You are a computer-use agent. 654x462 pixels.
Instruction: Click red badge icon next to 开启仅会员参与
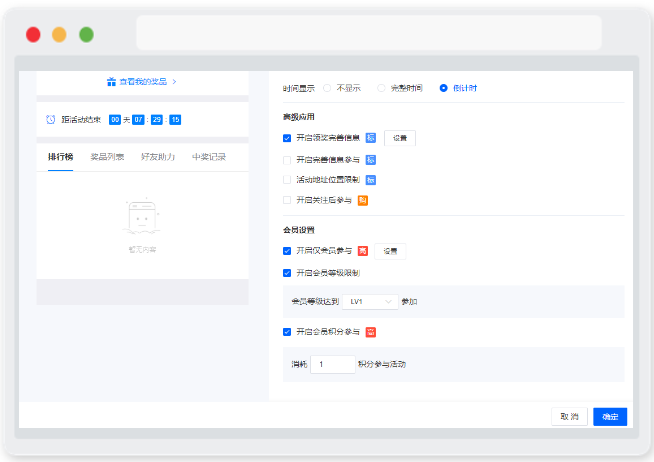(363, 251)
